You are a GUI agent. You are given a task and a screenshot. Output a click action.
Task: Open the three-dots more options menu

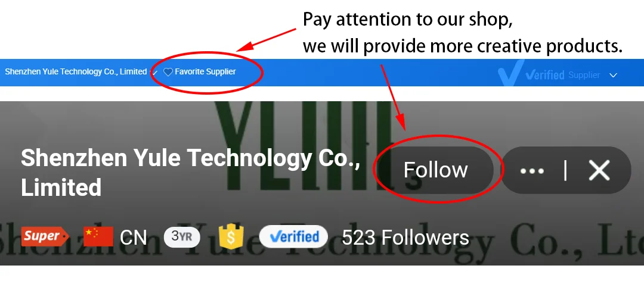tap(532, 171)
